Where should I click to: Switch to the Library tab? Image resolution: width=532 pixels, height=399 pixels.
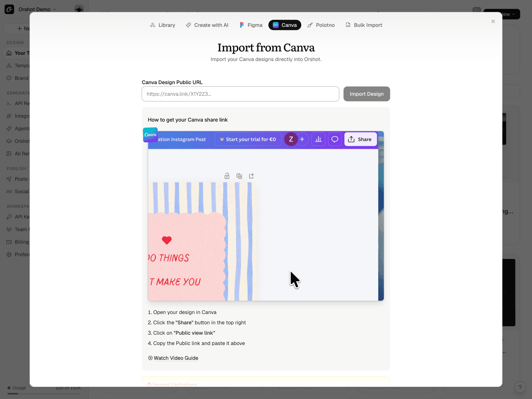point(163,25)
